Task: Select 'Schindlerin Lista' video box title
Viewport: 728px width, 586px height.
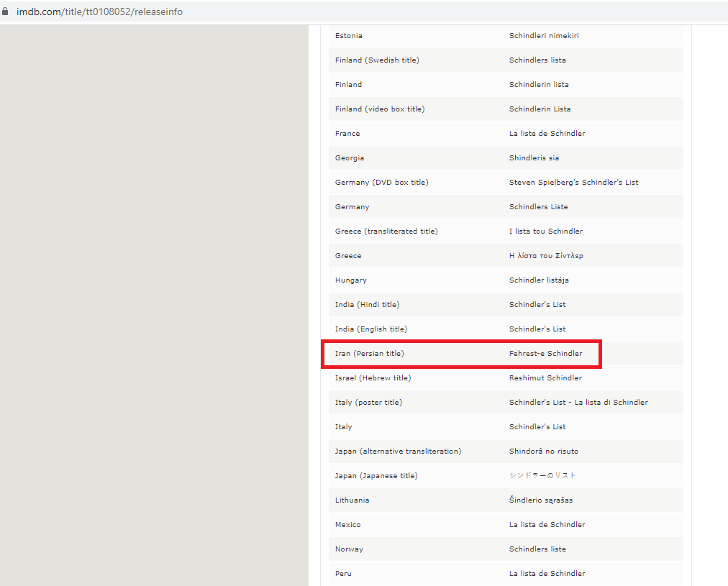Action: (x=540, y=109)
